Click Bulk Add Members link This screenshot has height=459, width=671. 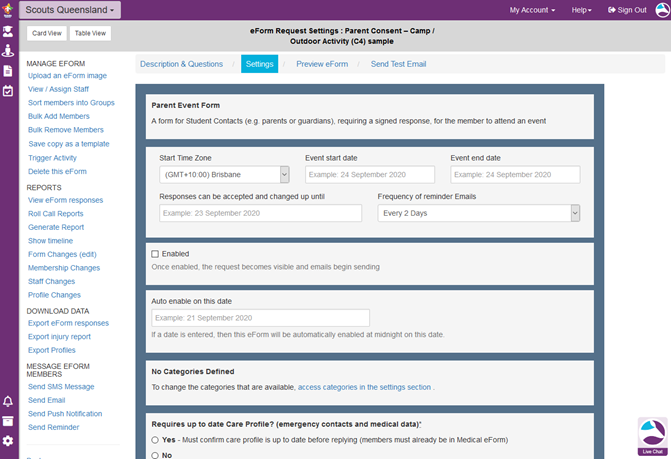click(59, 116)
